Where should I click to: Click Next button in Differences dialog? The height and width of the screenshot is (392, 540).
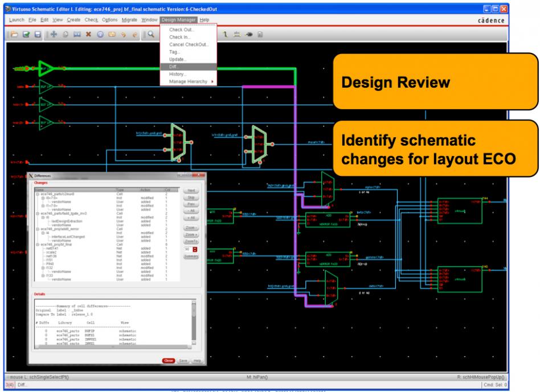click(x=191, y=191)
